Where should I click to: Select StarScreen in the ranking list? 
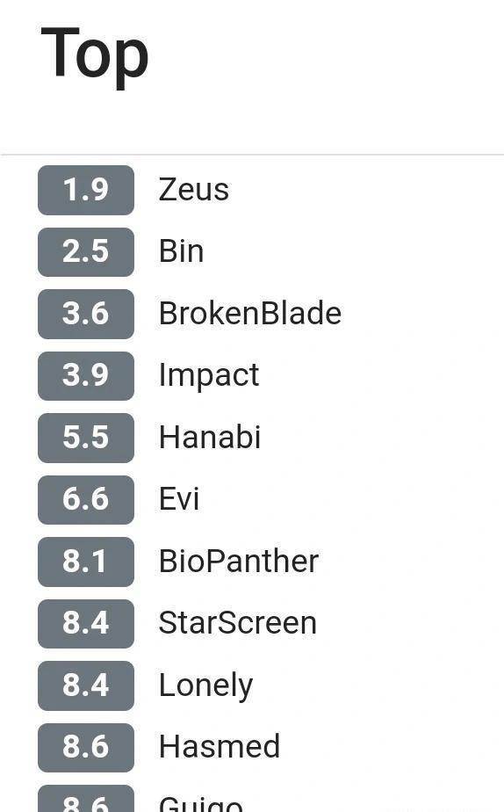237,623
